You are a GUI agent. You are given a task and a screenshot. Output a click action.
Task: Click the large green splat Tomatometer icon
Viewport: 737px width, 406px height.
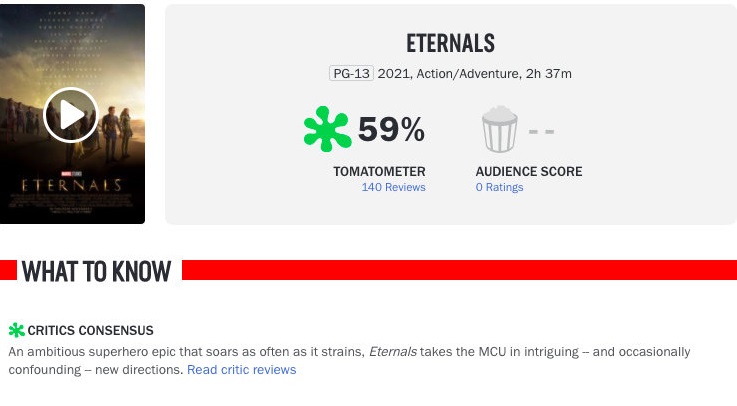[327, 130]
